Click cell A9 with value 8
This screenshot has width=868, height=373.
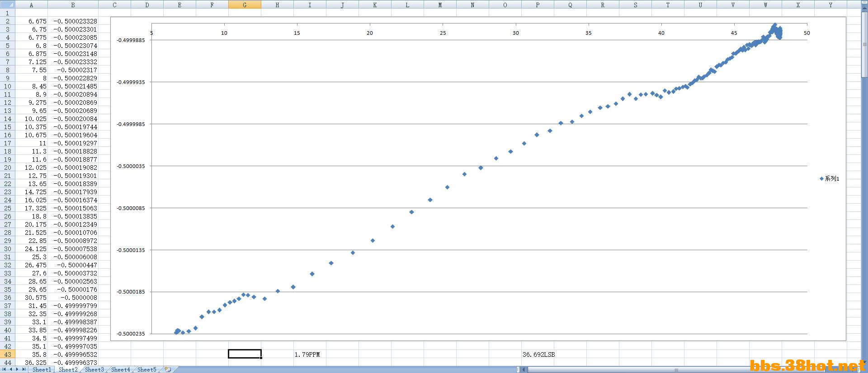coord(31,78)
